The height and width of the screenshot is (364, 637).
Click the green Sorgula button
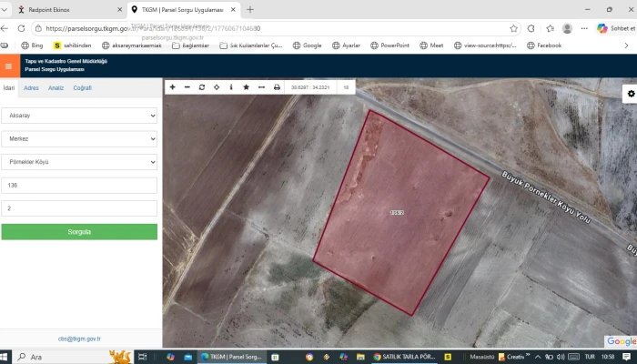coord(79,232)
